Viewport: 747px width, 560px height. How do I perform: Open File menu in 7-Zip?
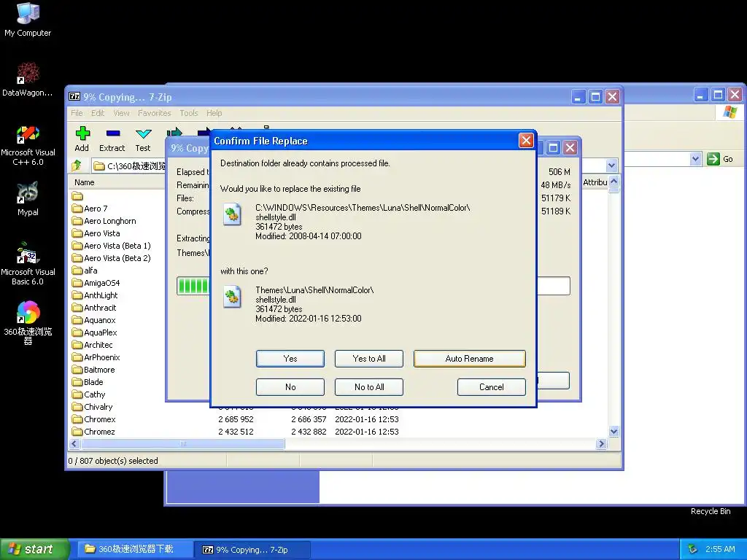77,113
